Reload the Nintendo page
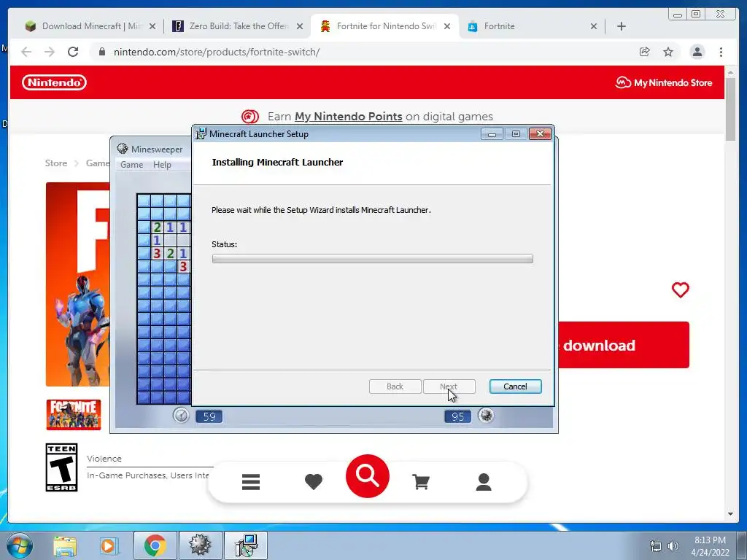Image resolution: width=747 pixels, height=560 pixels. point(73,52)
